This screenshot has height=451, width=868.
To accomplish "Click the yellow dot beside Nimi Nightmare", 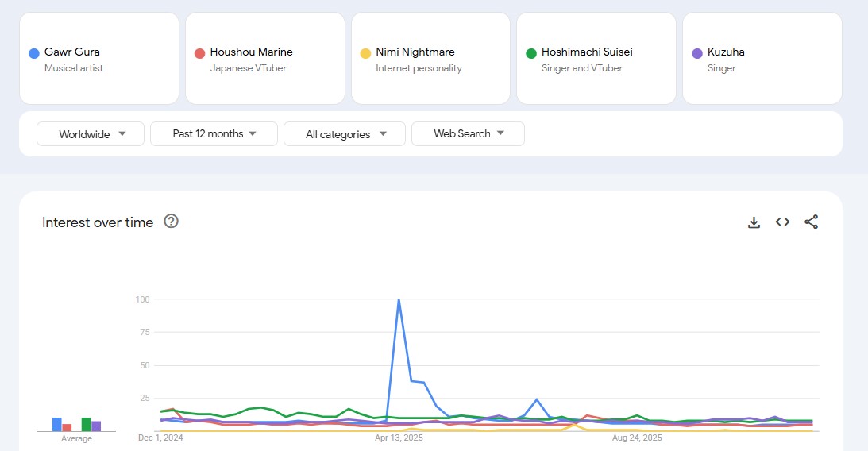I will tap(365, 53).
